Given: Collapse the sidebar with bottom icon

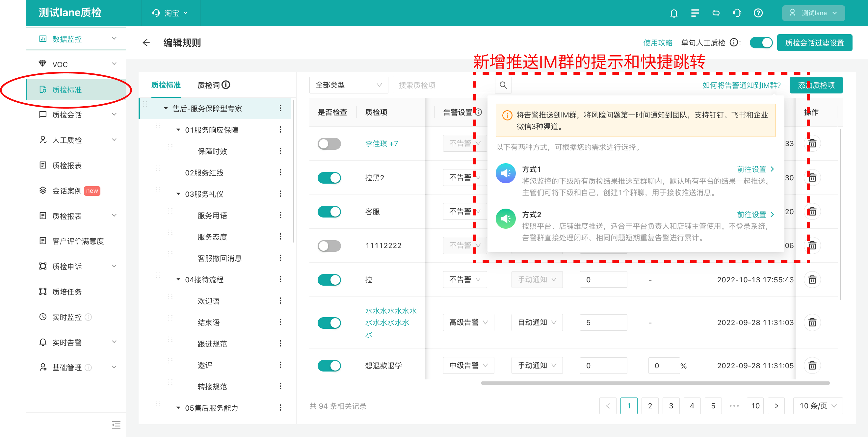Looking at the screenshot, I should click(116, 425).
